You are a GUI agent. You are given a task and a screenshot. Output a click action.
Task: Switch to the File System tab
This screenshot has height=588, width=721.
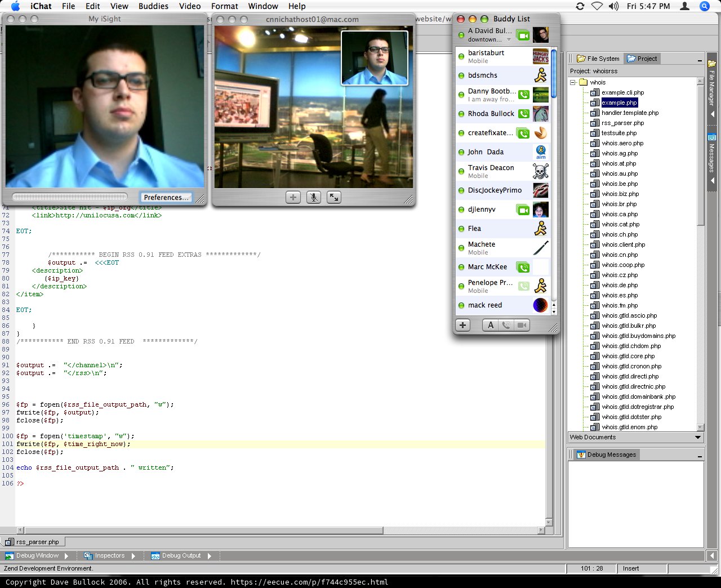tap(598, 59)
